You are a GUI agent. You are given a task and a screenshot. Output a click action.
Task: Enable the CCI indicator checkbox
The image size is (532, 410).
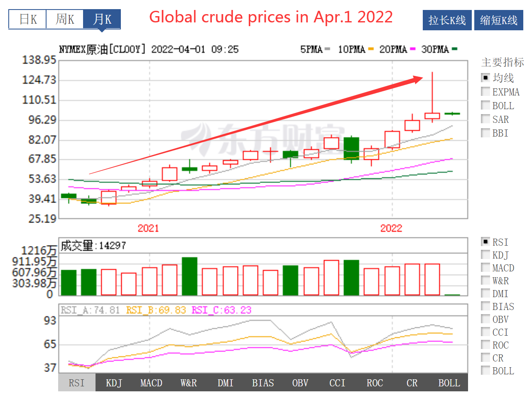tap(485, 332)
